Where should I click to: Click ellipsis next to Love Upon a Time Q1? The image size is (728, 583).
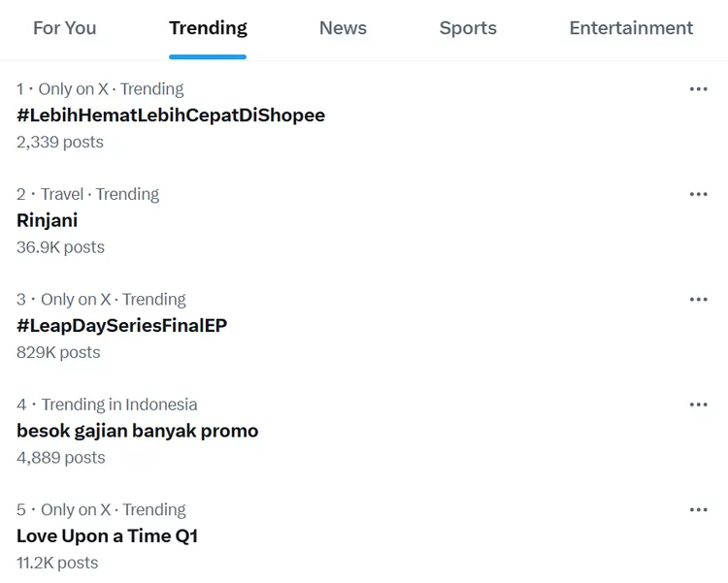click(x=698, y=510)
